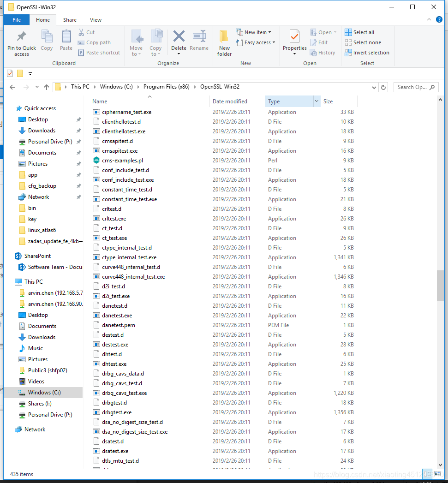
Task: Open Public3 (shfp02) network drive
Action: pos(48,370)
